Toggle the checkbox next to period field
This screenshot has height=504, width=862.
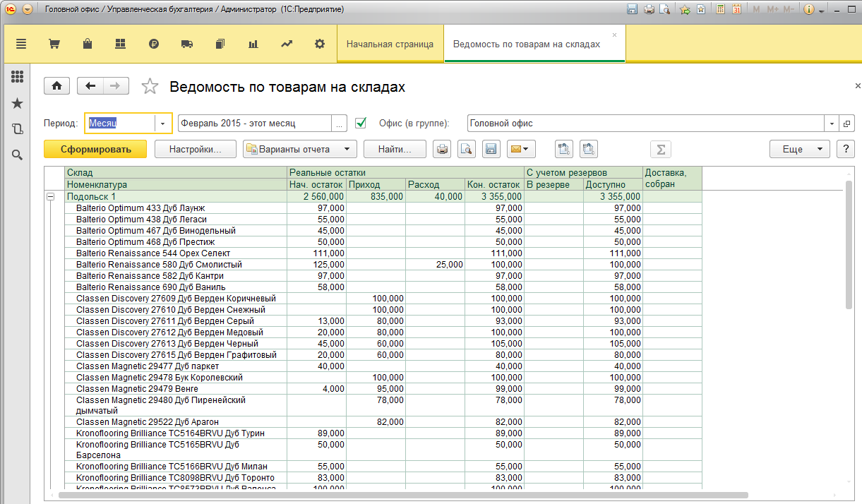point(361,123)
